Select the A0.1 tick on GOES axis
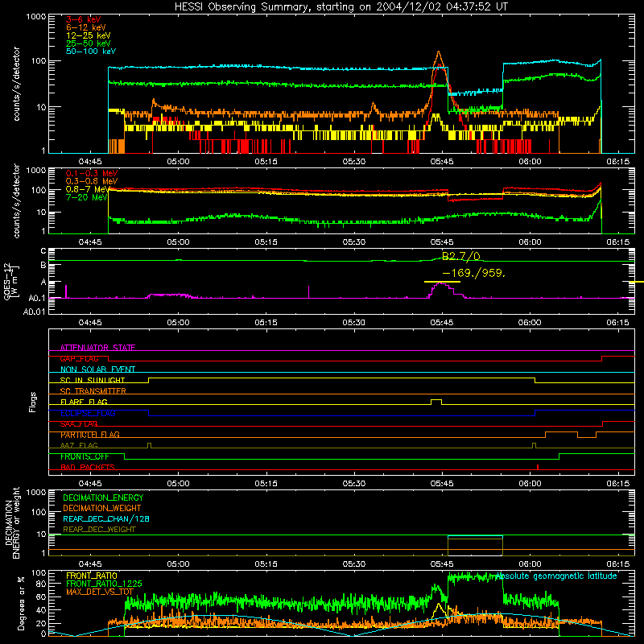Viewport: 644px width, 644px height. pyautogui.click(x=36, y=299)
